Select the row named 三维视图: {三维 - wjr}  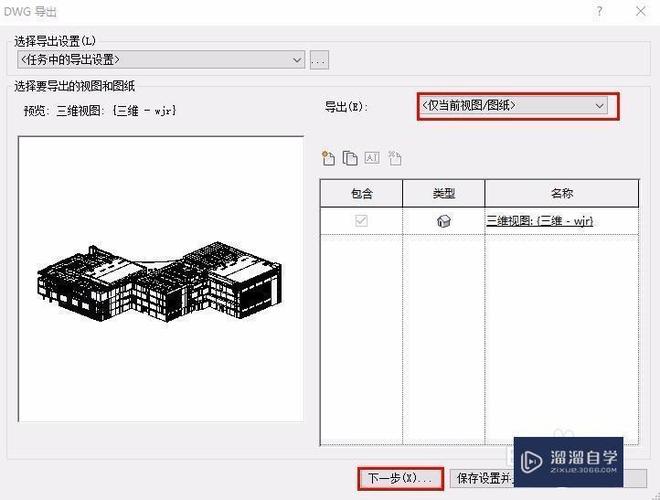479,221
